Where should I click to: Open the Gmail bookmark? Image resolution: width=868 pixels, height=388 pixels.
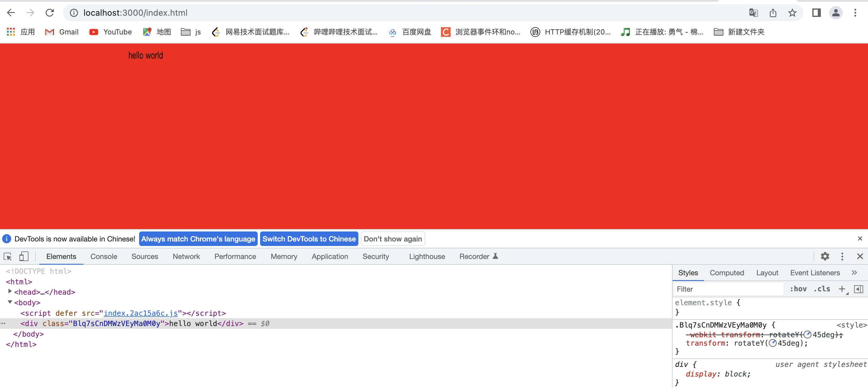(x=62, y=32)
